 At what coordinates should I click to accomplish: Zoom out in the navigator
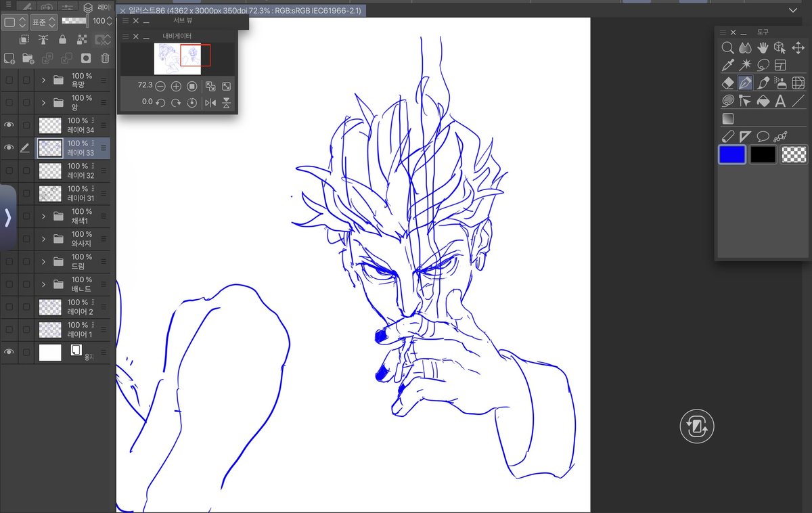(160, 86)
